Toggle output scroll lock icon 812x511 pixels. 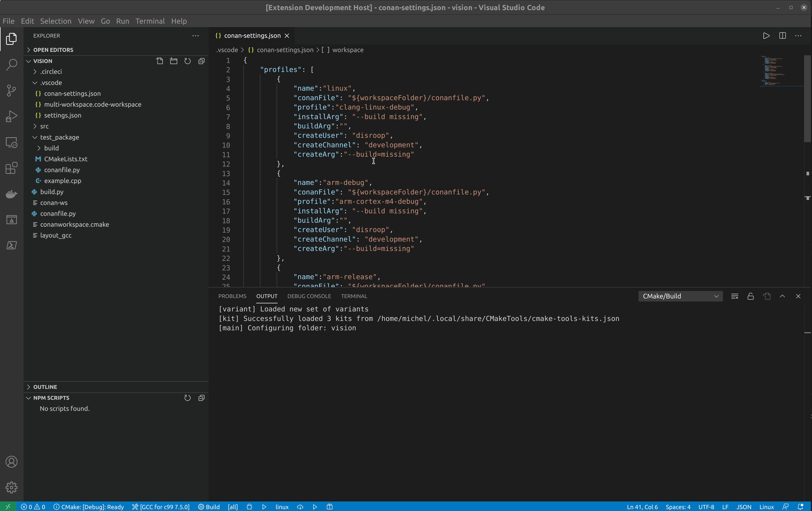(750, 296)
